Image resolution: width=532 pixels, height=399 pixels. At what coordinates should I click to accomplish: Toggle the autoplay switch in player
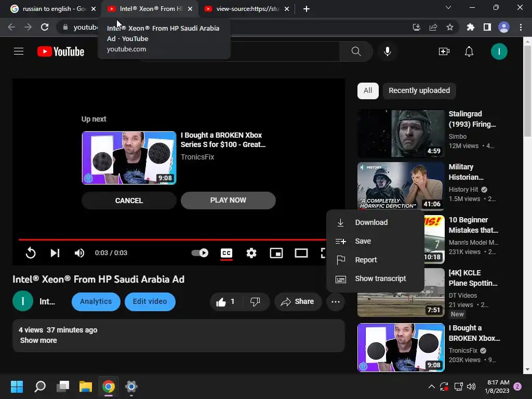click(200, 253)
